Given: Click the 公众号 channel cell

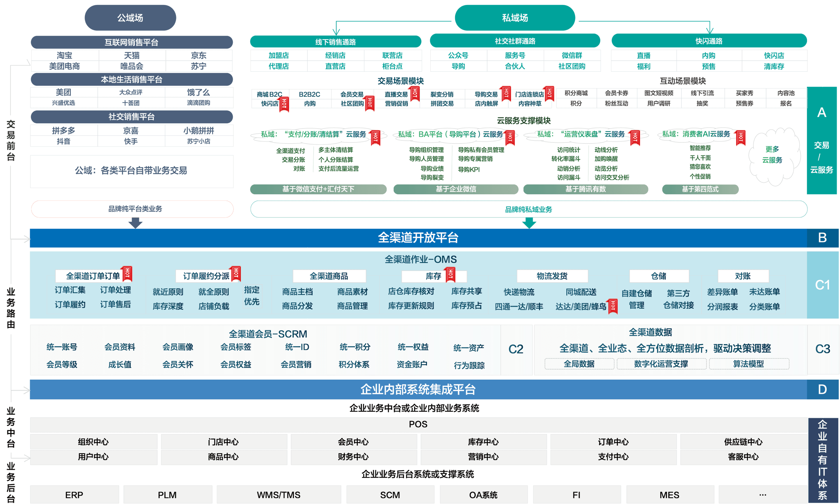Looking at the screenshot, I should click(x=458, y=55).
